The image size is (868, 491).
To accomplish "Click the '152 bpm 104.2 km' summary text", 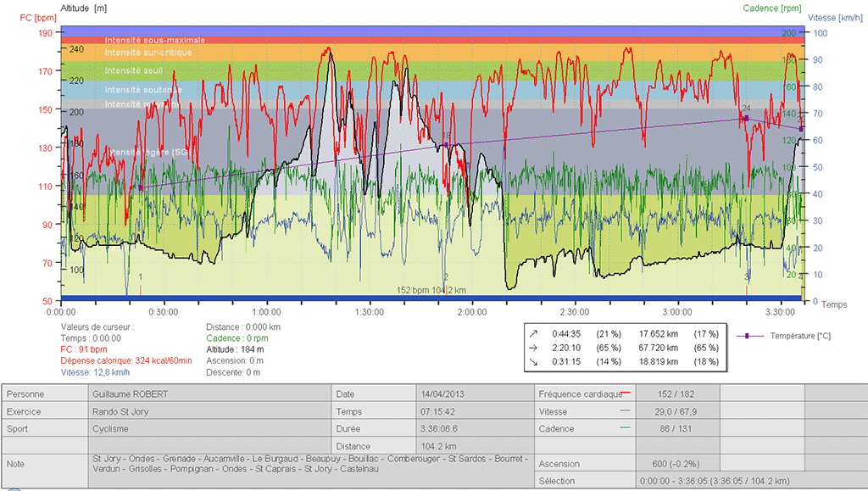I will coord(431,290).
